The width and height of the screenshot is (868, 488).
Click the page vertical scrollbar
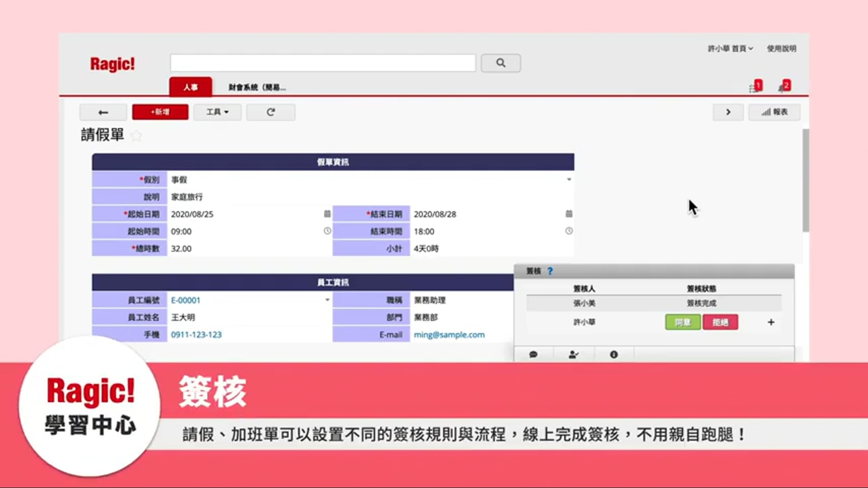click(805, 181)
